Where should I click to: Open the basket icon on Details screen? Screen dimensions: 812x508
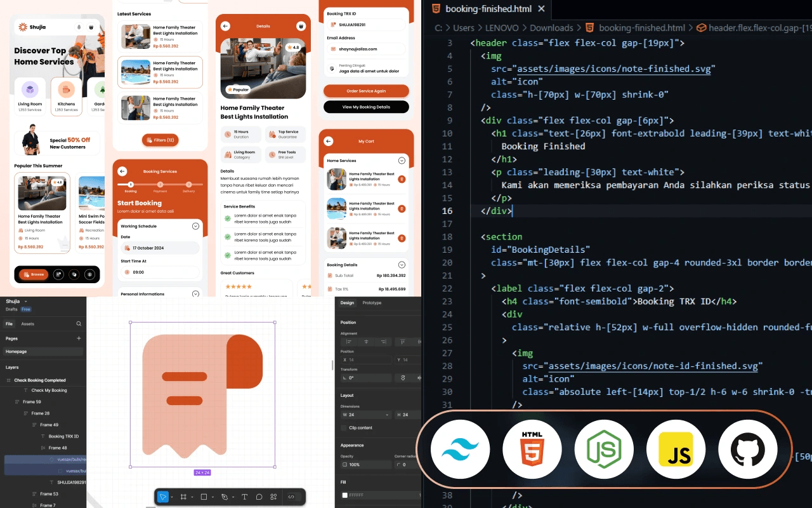[301, 26]
